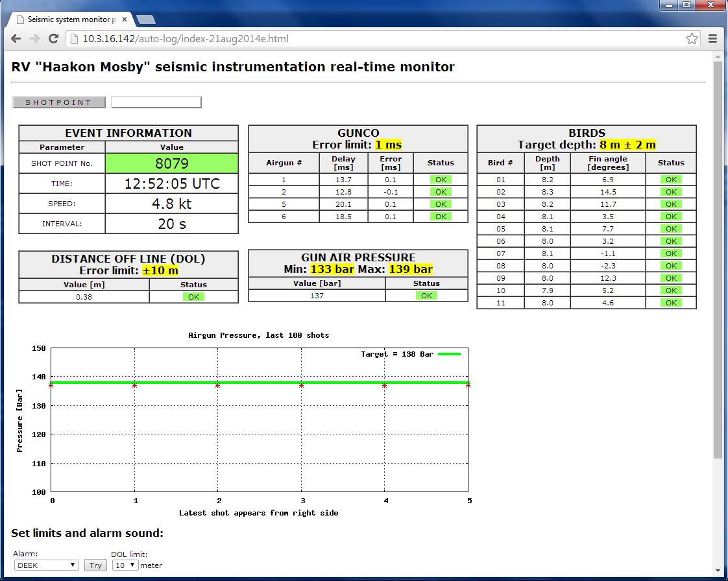
Task: Click the green shot point number 8079
Action: tap(171, 163)
